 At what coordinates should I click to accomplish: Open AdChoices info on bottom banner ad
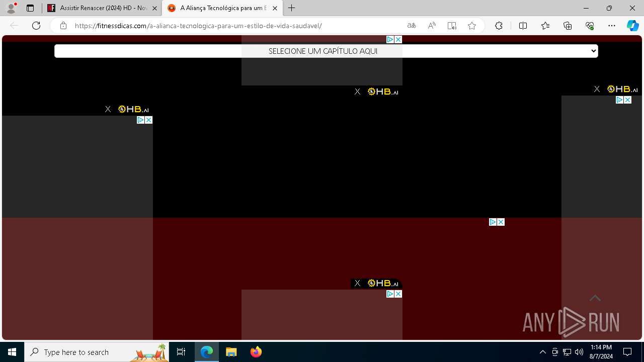[x=390, y=294]
